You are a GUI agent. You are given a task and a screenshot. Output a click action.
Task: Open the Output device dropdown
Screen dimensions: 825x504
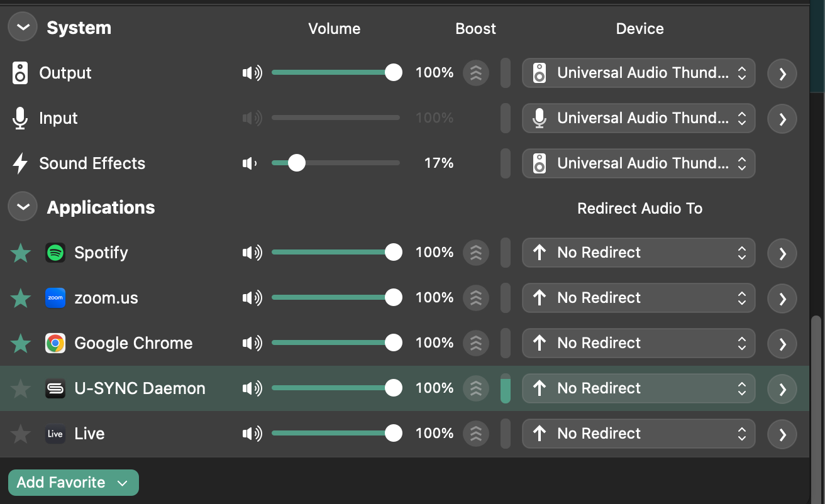[x=638, y=73]
